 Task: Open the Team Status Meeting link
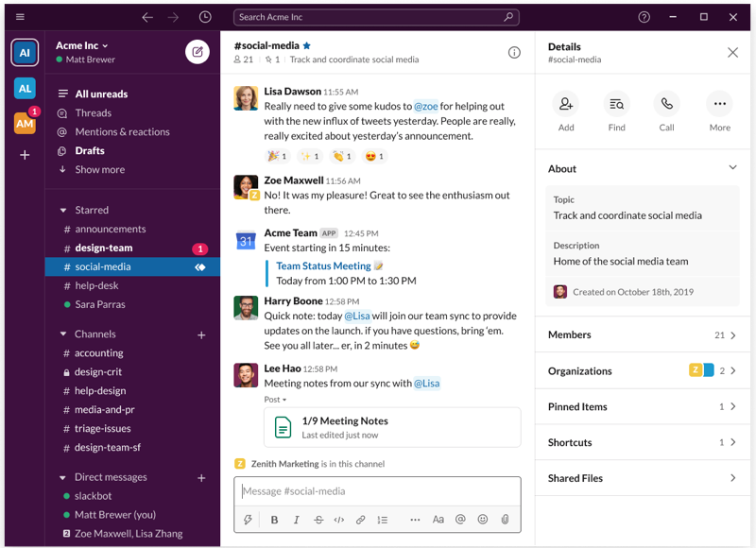point(323,266)
